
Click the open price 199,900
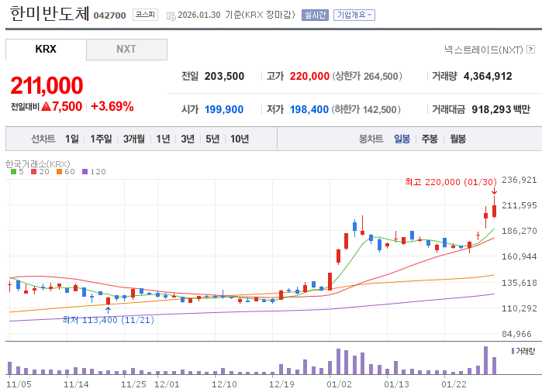[224, 109]
